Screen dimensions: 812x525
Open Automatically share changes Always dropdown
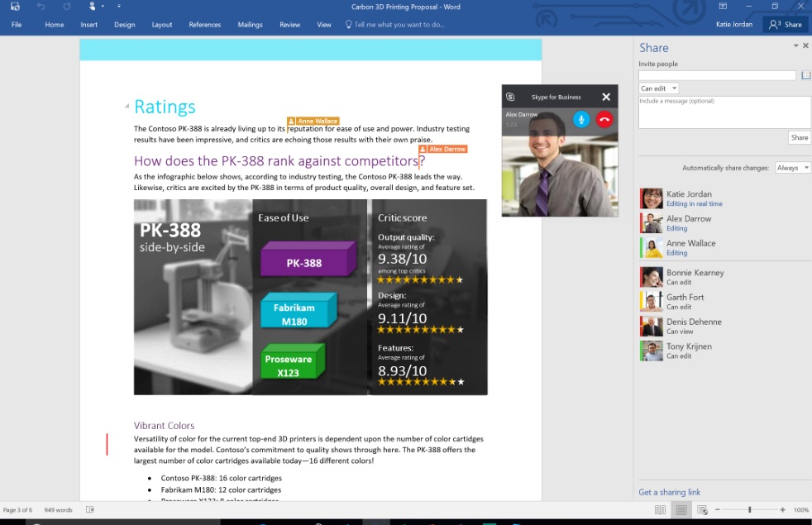point(792,168)
